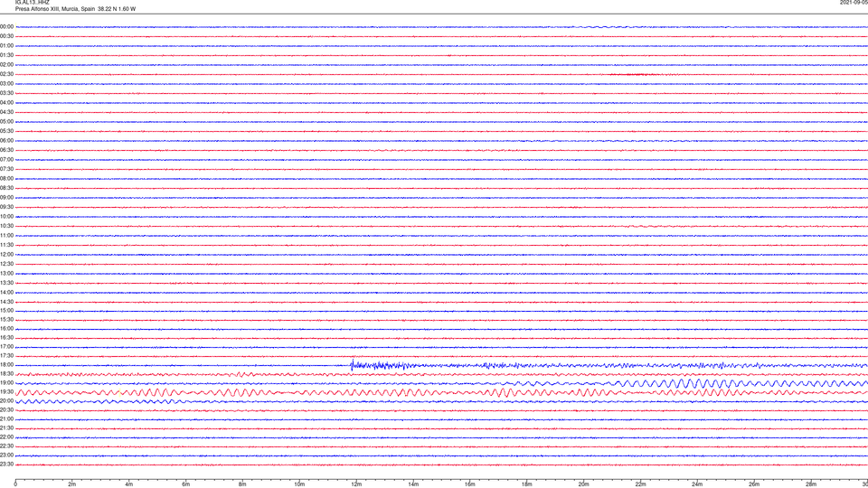Select the '04:30' trace label
The image size is (868, 488).
click(6, 112)
